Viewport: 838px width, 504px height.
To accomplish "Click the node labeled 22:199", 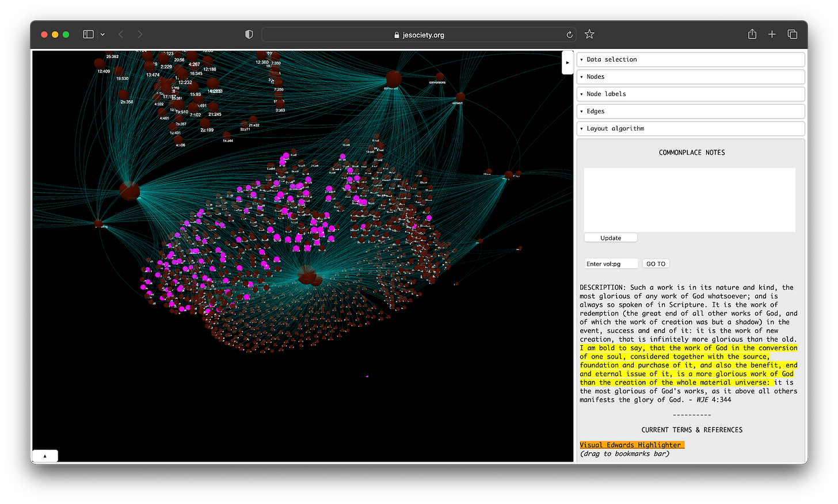I will coord(205,123).
